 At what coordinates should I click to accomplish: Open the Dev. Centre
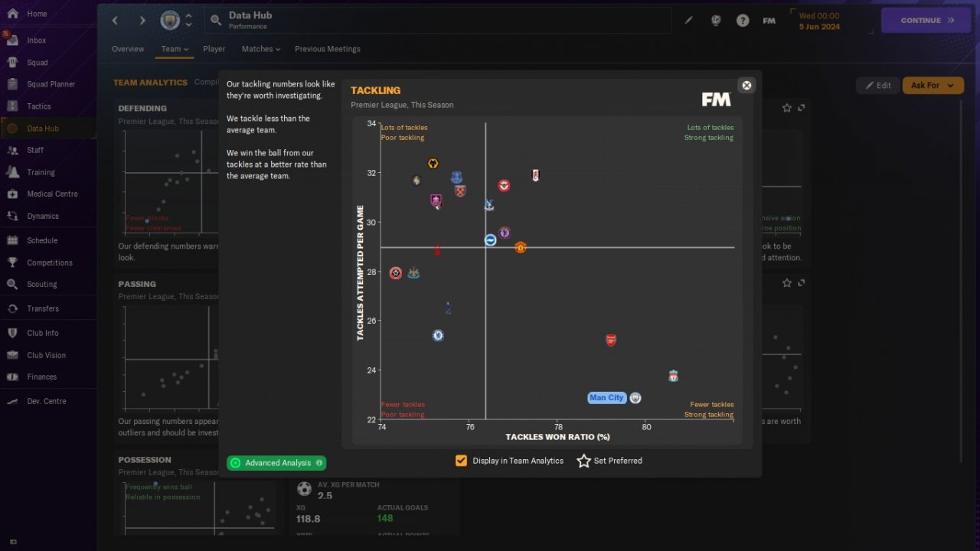pos(47,402)
